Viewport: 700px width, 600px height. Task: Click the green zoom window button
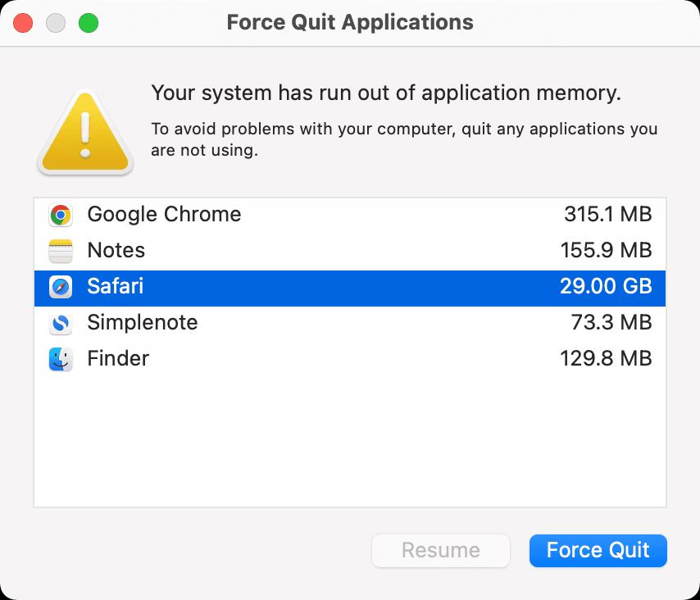[x=89, y=23]
